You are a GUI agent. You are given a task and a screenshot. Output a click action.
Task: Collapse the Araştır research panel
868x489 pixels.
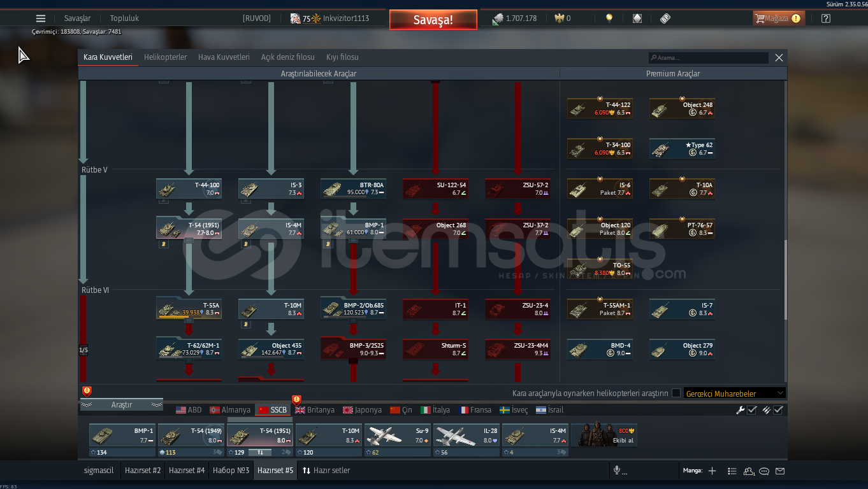pyautogui.click(x=121, y=405)
